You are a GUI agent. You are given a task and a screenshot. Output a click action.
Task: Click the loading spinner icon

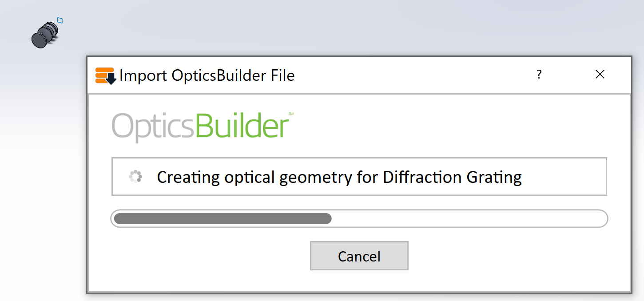pyautogui.click(x=135, y=177)
